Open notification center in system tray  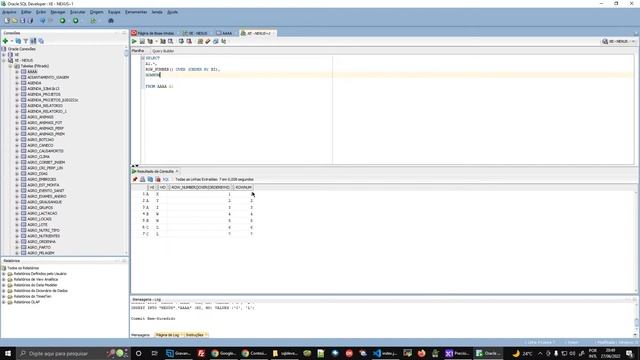[x=629, y=353]
